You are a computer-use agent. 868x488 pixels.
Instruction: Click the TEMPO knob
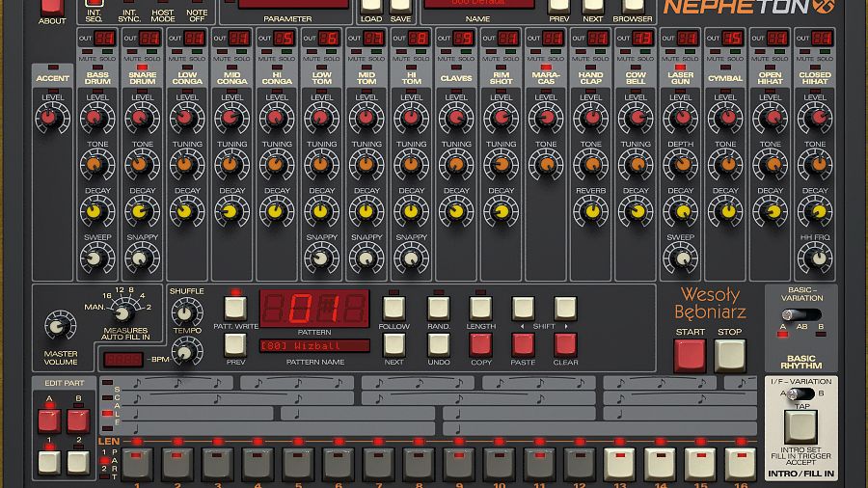point(186,352)
